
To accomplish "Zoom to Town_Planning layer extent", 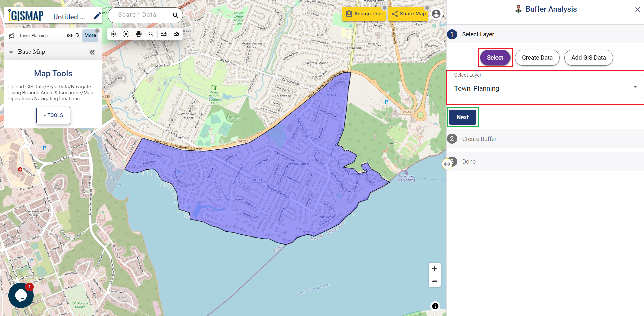I will 78,35.
